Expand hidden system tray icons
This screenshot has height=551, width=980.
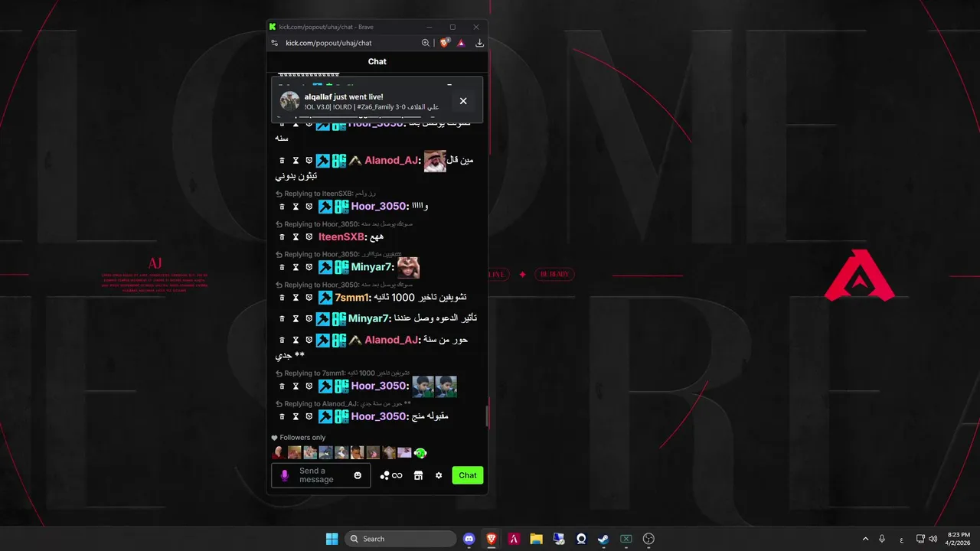865,539
